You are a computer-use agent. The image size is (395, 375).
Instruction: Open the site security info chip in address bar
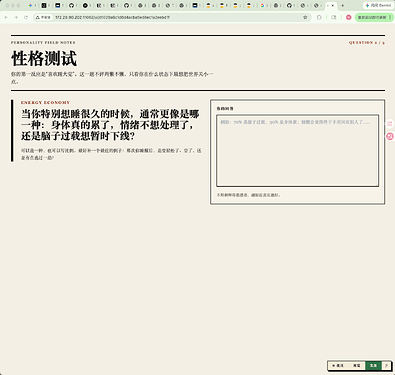coord(43,17)
